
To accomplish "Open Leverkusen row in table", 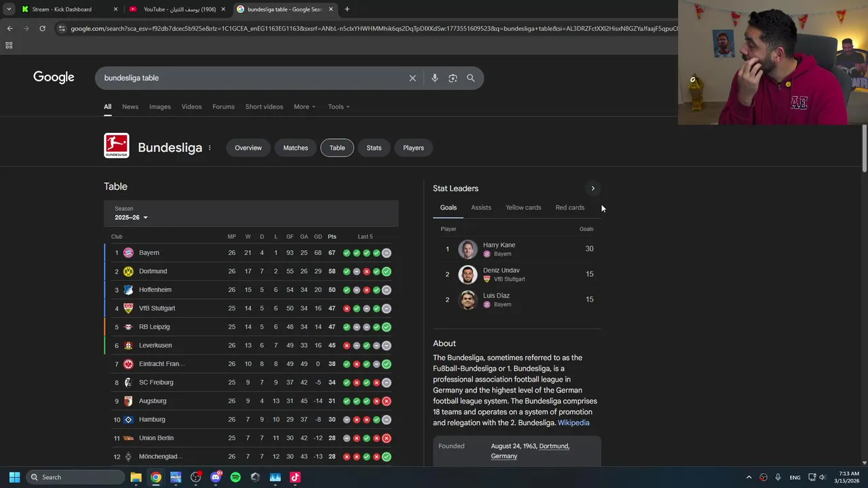I will point(251,346).
